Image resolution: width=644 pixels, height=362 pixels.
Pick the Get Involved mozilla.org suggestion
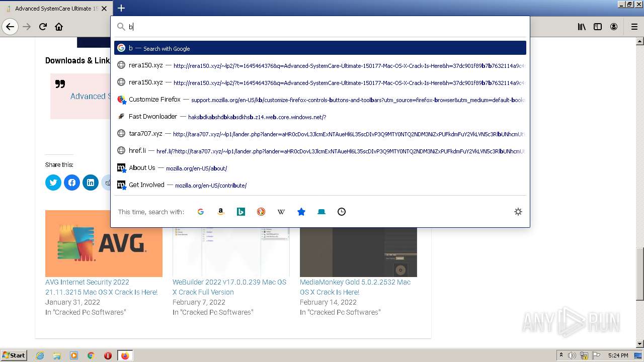[320, 185]
